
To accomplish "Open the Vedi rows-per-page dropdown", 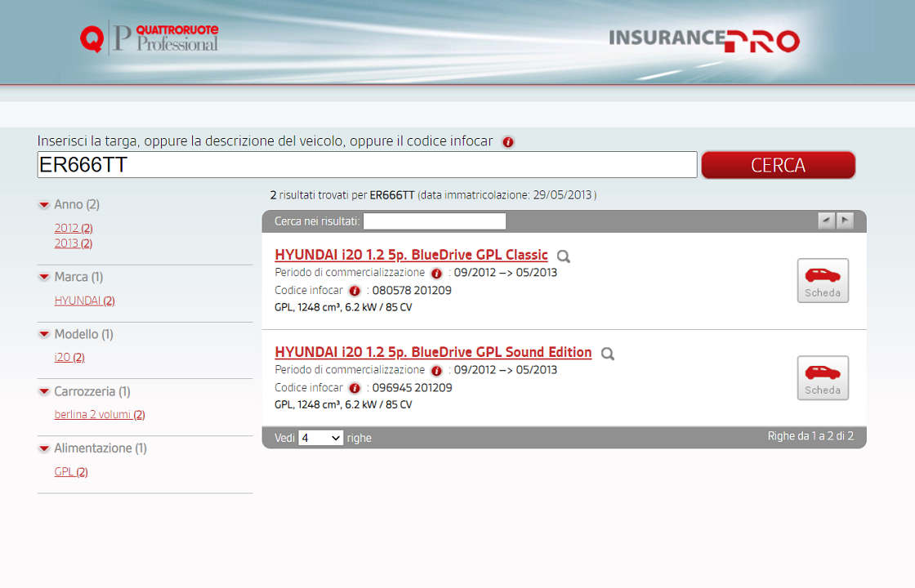I will click(x=320, y=438).
